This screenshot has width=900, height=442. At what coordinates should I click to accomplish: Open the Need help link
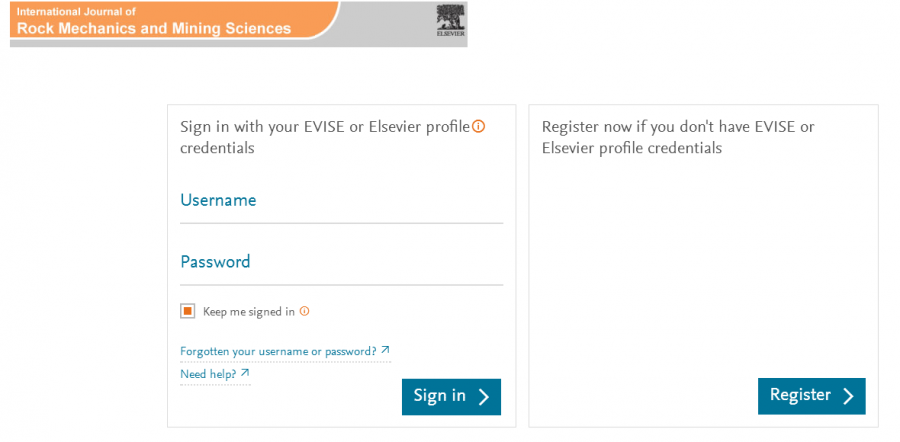208,374
